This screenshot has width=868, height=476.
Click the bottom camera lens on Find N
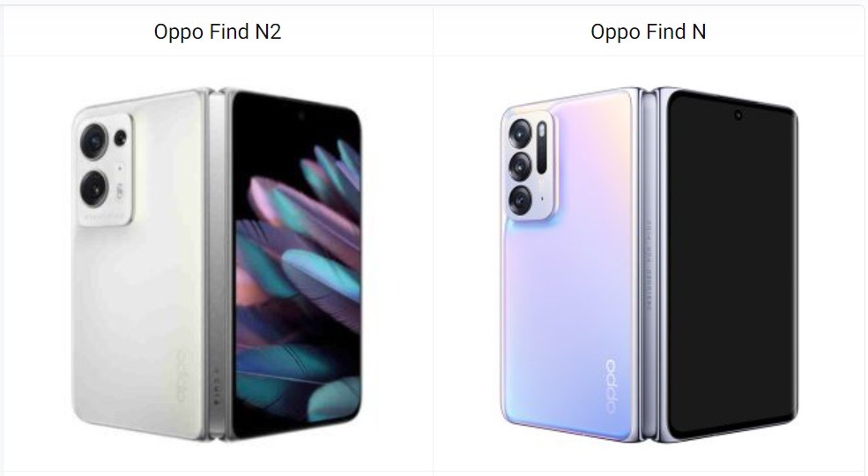pos(520,200)
